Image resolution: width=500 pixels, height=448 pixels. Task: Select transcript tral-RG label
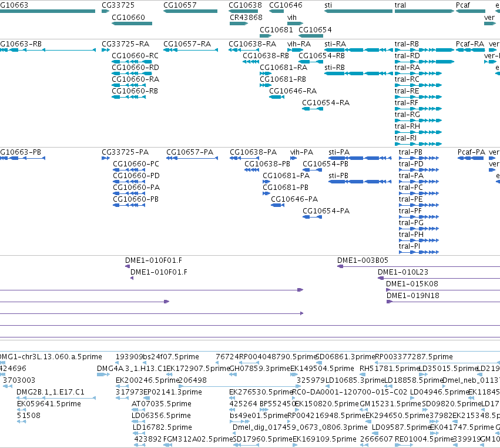407,114
